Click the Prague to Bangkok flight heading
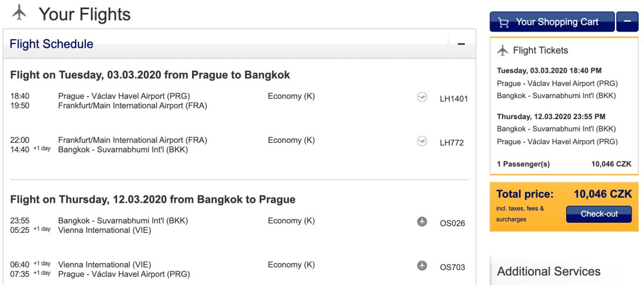Viewport: 644px width, 285px height. click(x=150, y=75)
